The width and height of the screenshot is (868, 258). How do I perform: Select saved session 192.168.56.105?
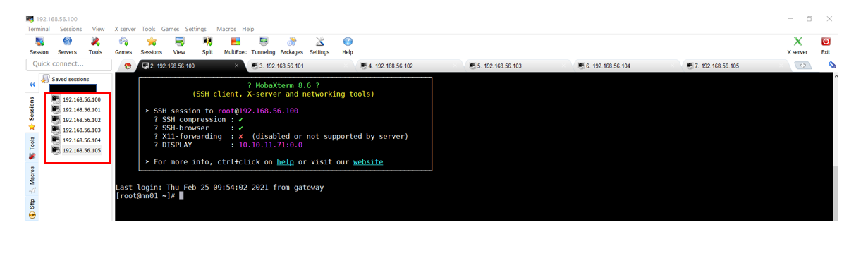click(x=76, y=150)
